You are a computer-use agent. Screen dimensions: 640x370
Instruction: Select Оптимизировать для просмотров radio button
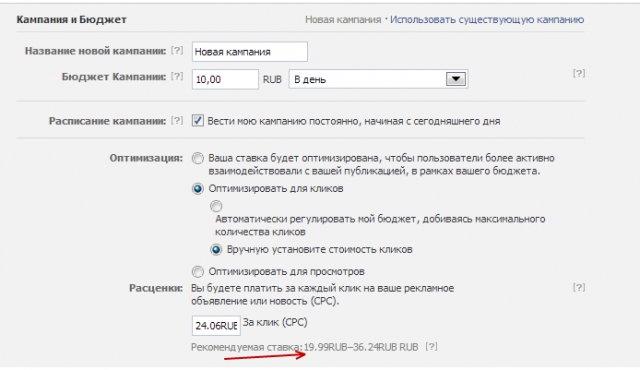click(198, 271)
